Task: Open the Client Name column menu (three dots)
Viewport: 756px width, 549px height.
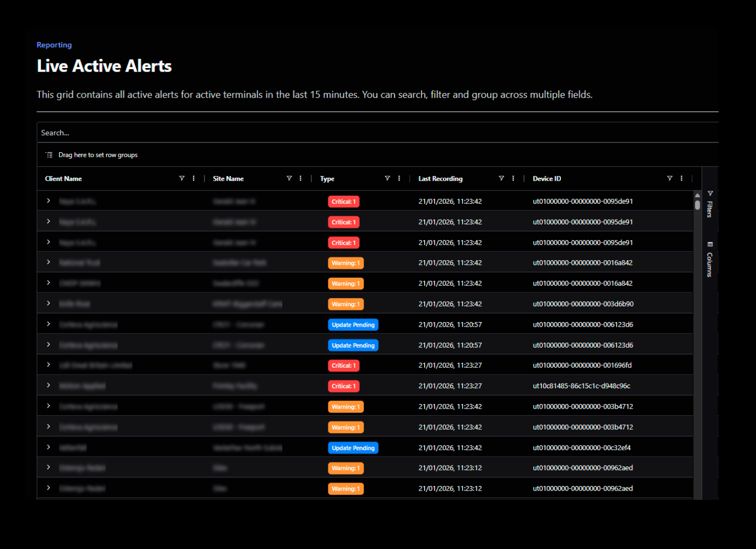Action: click(194, 178)
